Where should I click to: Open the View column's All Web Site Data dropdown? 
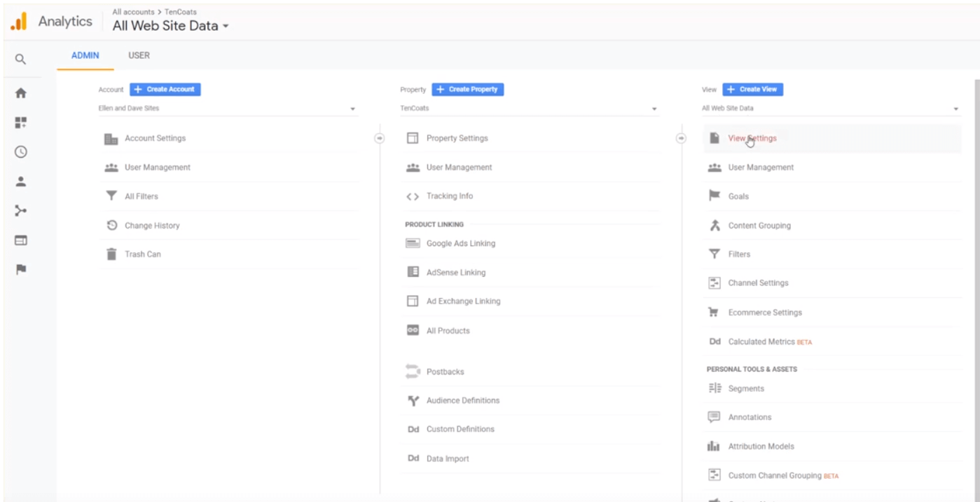(831, 109)
